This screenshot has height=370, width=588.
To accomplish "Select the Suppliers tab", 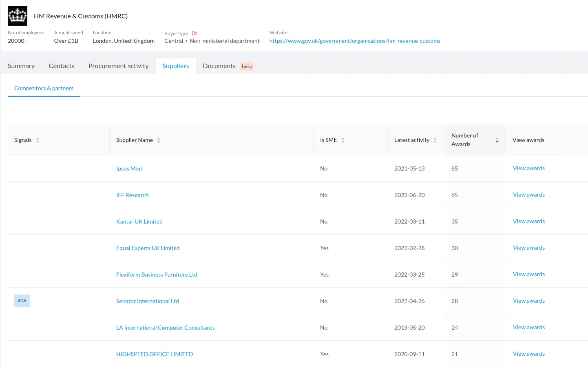I will click(x=176, y=66).
